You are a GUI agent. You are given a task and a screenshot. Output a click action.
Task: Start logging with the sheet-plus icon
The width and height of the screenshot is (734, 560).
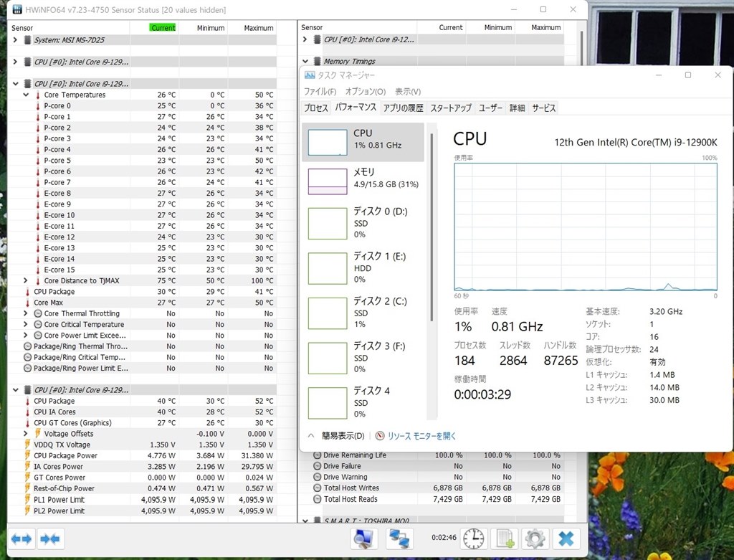click(505, 539)
